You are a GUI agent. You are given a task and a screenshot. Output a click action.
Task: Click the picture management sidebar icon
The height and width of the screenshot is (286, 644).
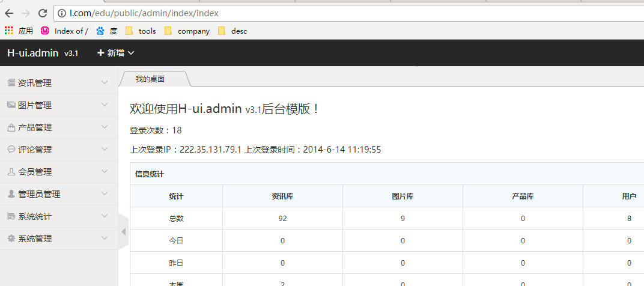coord(11,105)
